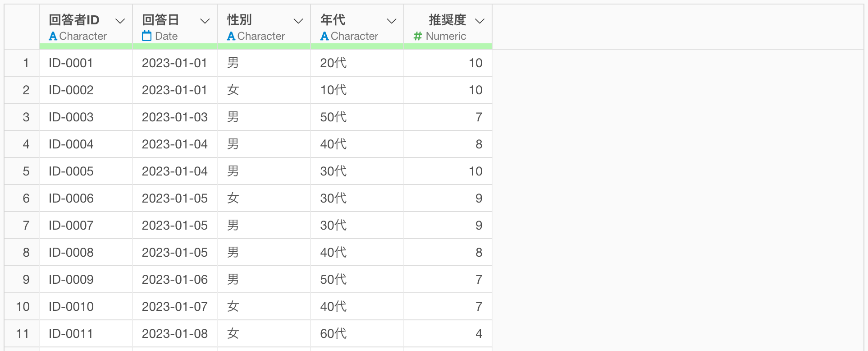Click the 推奨度 value 4 cell

478,334
